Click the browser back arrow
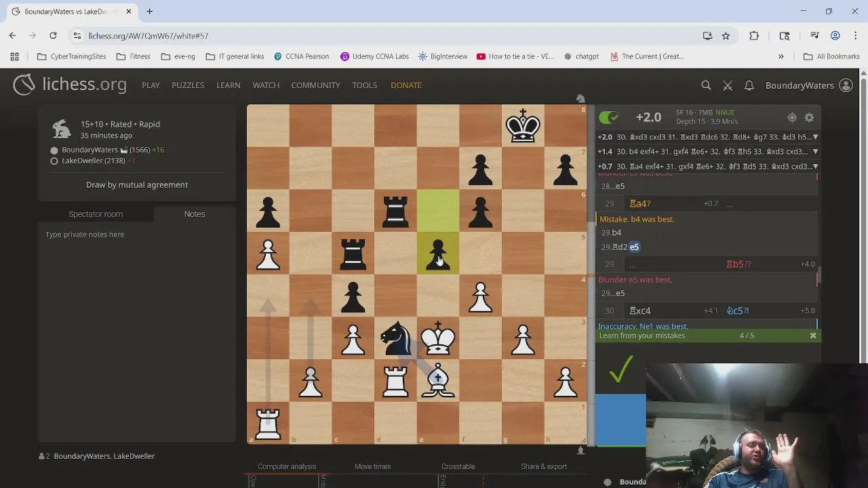The image size is (868, 488). [x=12, y=35]
